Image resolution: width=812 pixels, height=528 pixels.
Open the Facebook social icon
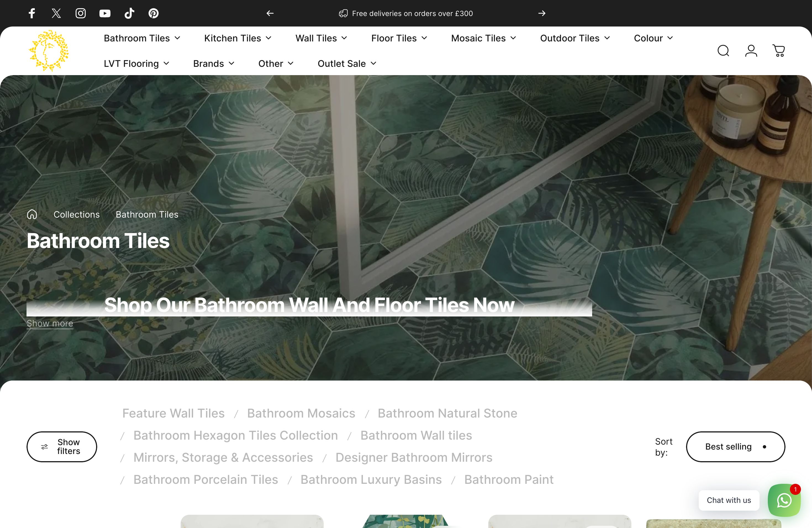coord(32,13)
